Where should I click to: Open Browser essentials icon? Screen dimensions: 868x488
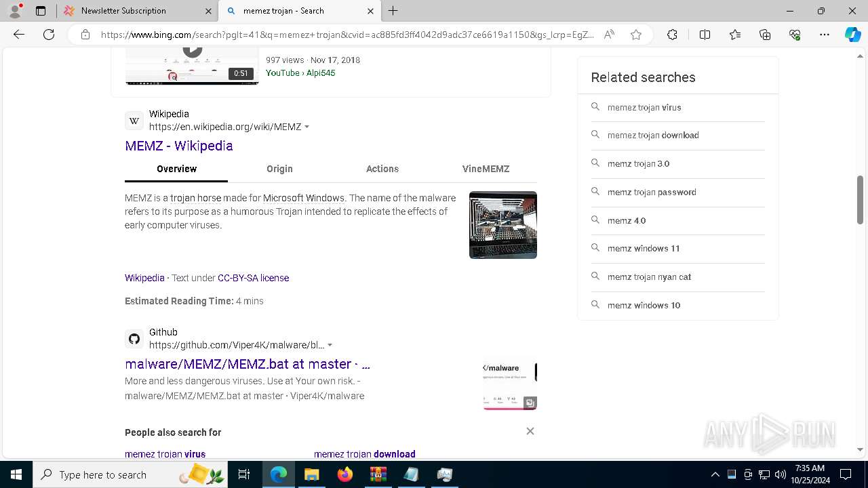click(795, 35)
